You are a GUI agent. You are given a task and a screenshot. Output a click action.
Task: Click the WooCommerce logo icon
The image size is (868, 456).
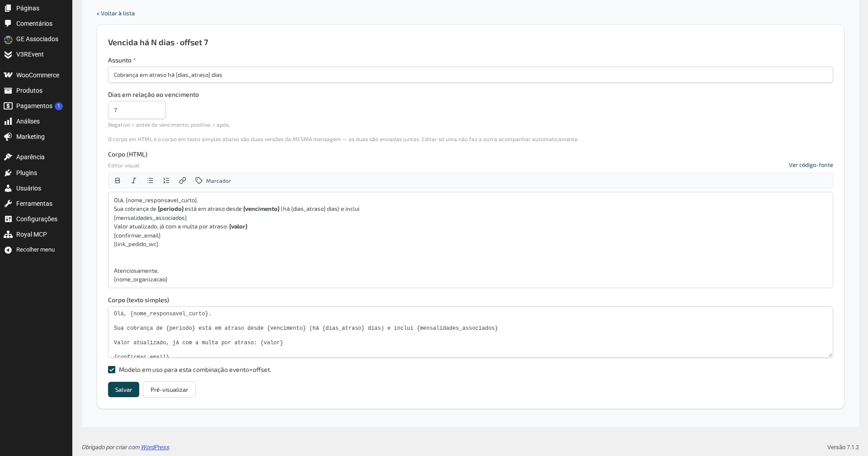[x=8, y=75]
